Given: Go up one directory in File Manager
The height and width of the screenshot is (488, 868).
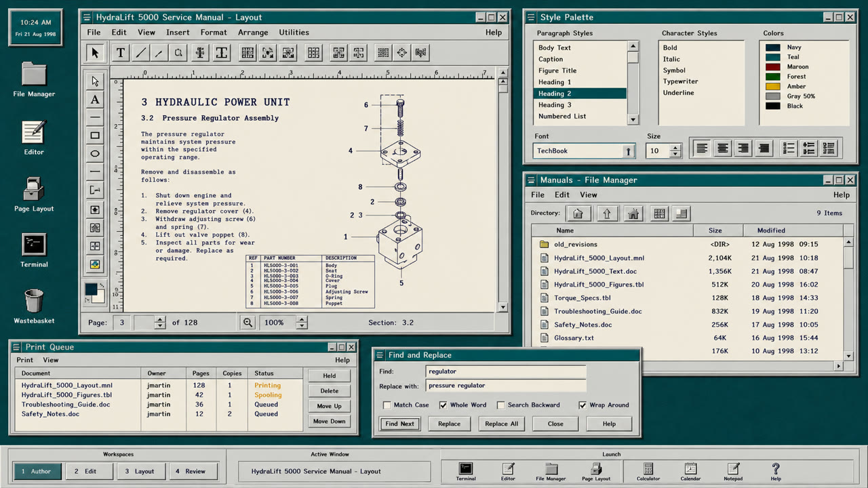Looking at the screenshot, I should tap(606, 213).
